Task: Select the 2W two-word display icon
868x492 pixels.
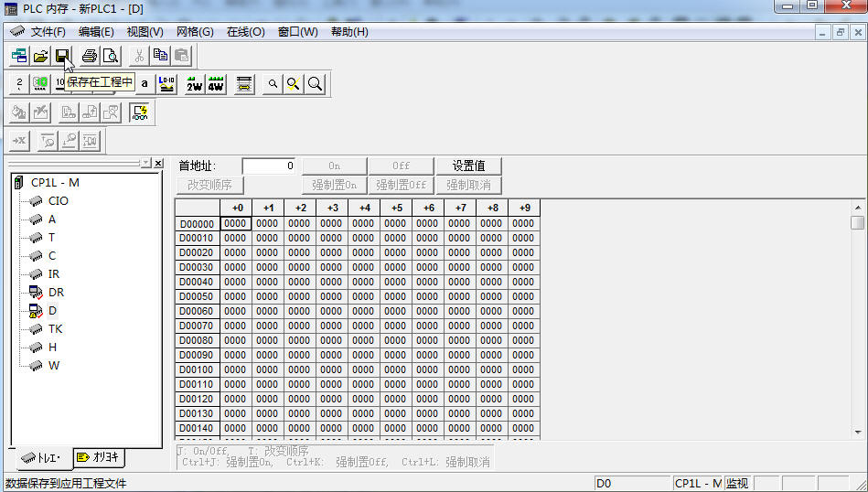Action: click(x=194, y=84)
